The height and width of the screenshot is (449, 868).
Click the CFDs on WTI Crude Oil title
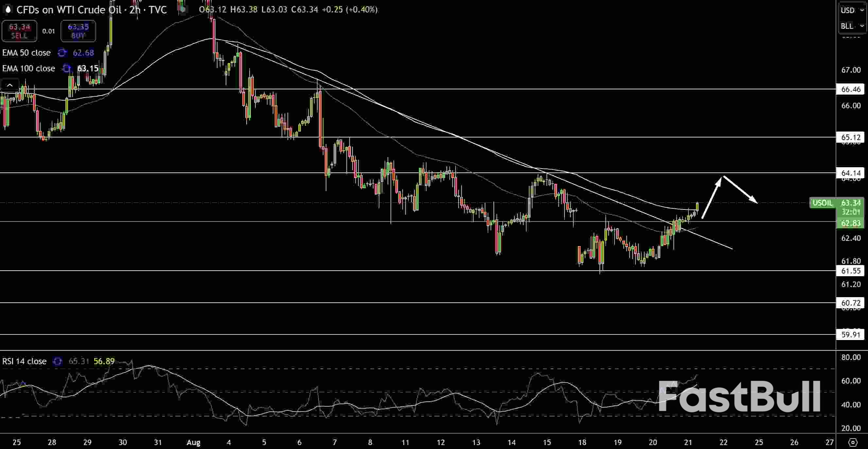[x=69, y=10]
